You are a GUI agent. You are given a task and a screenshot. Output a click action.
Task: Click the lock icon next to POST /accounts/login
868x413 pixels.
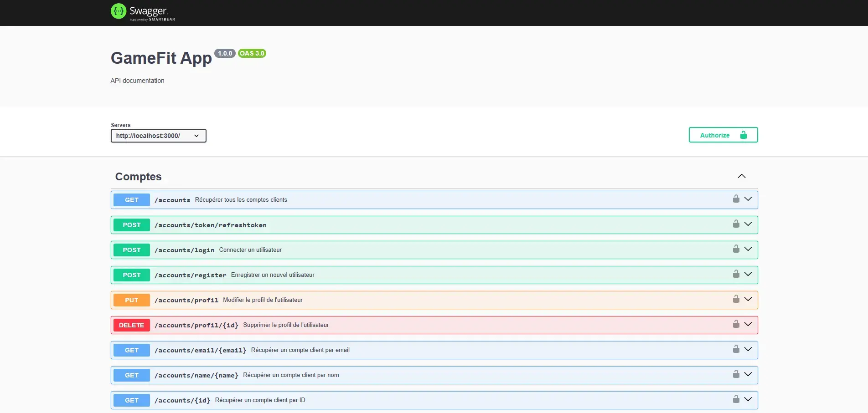(736, 249)
